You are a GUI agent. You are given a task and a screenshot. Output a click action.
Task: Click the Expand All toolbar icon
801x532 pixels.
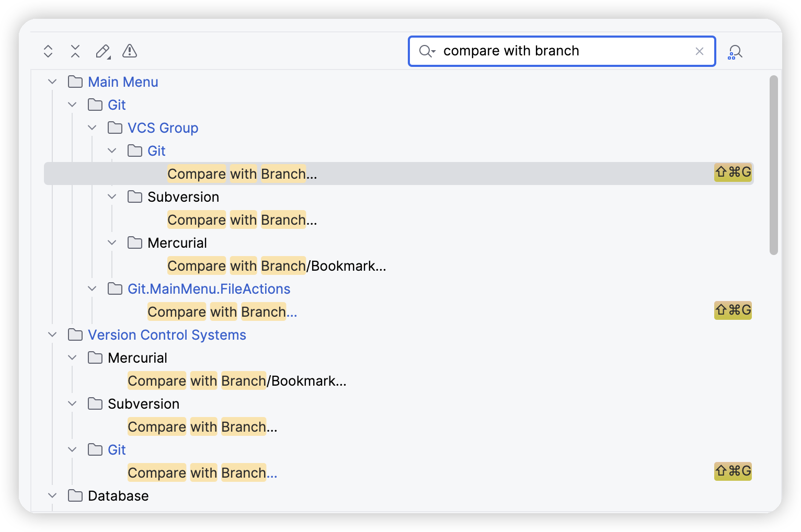point(48,51)
